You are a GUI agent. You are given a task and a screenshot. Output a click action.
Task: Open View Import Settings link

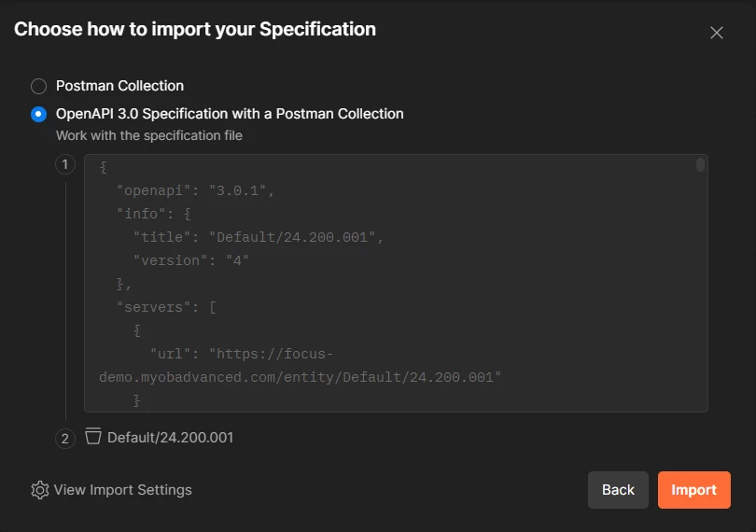tap(122, 490)
